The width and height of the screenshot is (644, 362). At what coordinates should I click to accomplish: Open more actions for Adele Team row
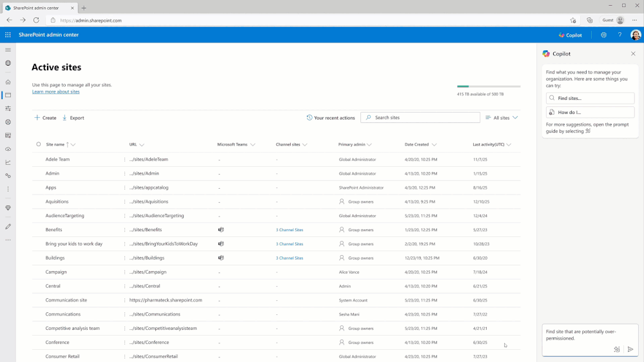124,159
